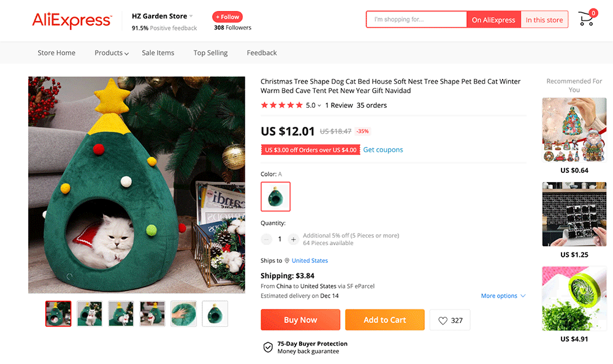Select the green tree bed color swatch
Image resolution: width=613 pixels, height=364 pixels.
point(276,197)
